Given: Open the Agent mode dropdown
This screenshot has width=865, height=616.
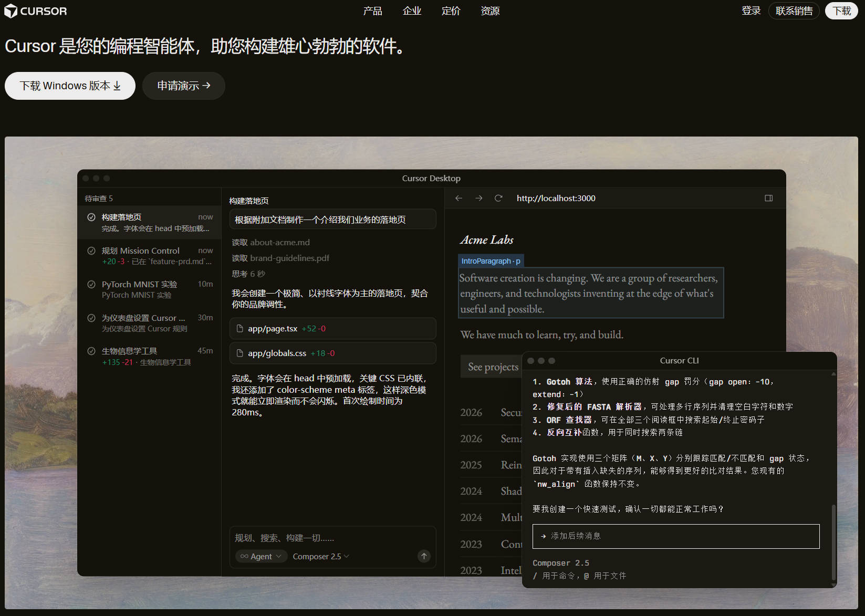Looking at the screenshot, I should click(261, 556).
